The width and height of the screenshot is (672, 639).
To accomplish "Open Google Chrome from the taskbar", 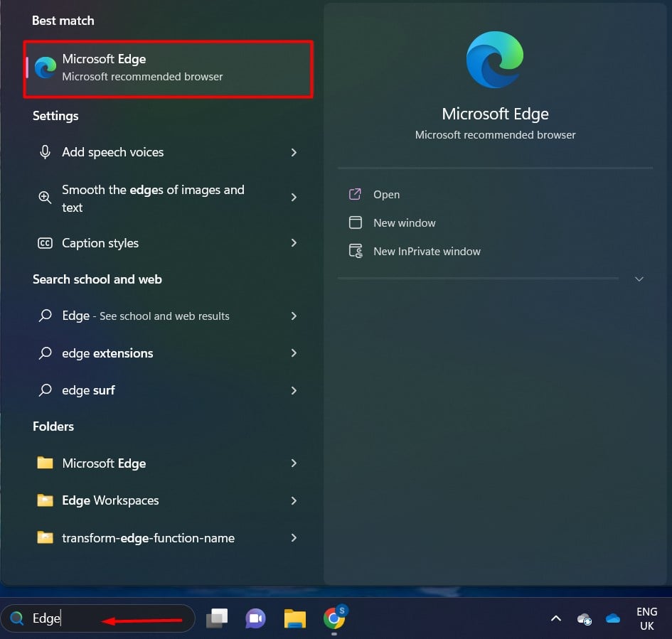I will pyautogui.click(x=335, y=617).
